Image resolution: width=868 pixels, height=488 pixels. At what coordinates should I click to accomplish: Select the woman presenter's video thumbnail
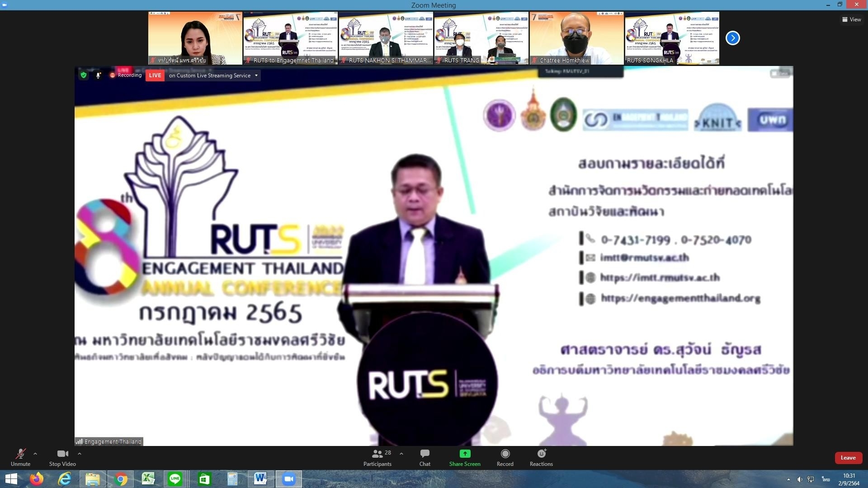coord(195,38)
